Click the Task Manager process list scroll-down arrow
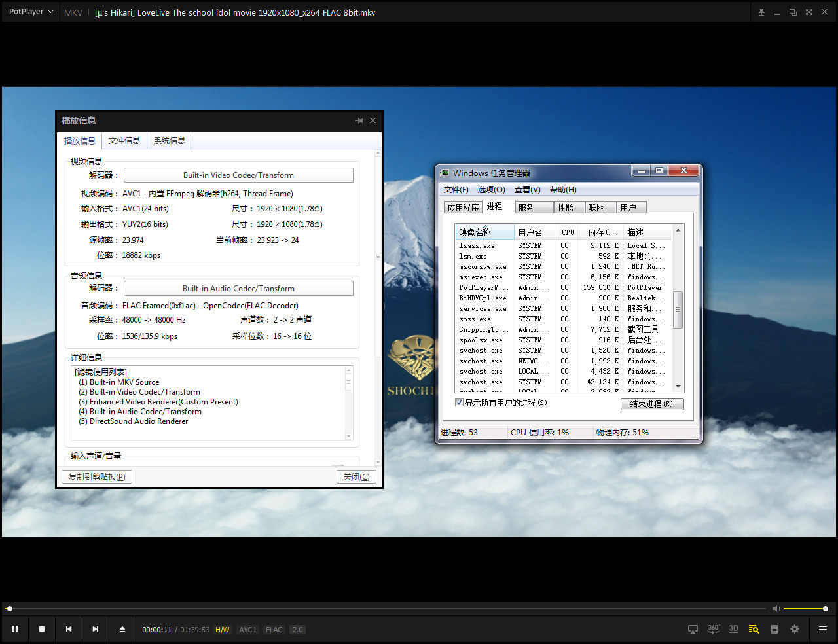This screenshot has height=644, width=838. tap(678, 387)
